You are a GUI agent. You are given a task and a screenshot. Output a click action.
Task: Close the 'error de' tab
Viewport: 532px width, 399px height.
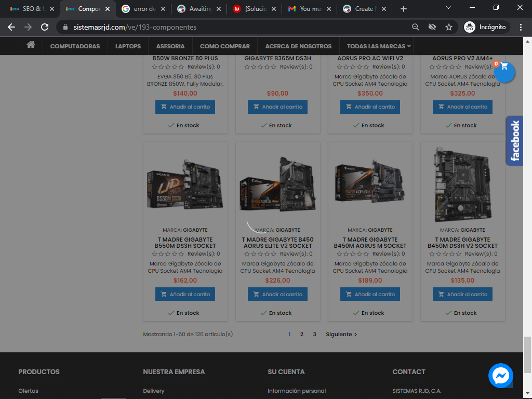pyautogui.click(x=163, y=9)
